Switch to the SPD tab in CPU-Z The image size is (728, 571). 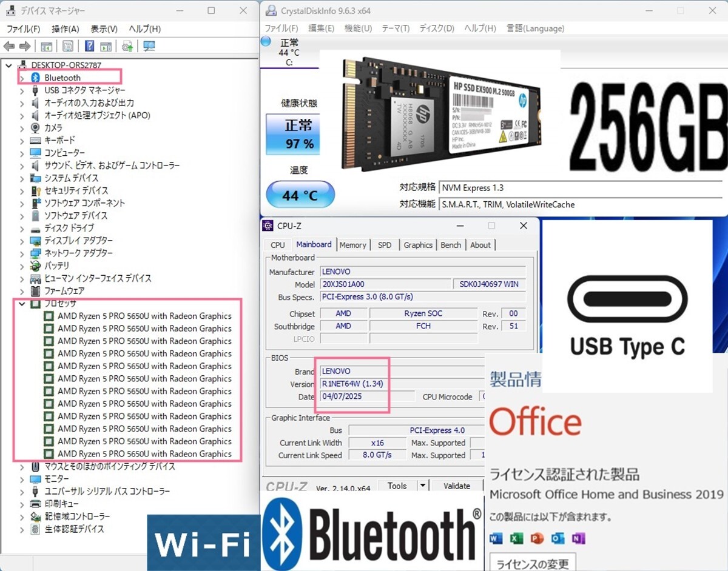tap(385, 245)
